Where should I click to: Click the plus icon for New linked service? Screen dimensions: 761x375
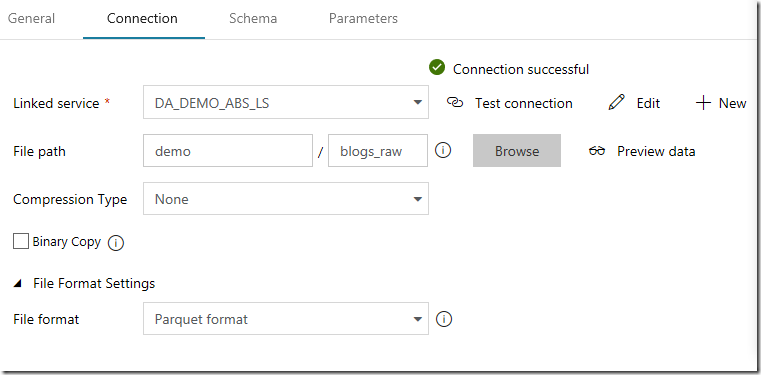703,103
